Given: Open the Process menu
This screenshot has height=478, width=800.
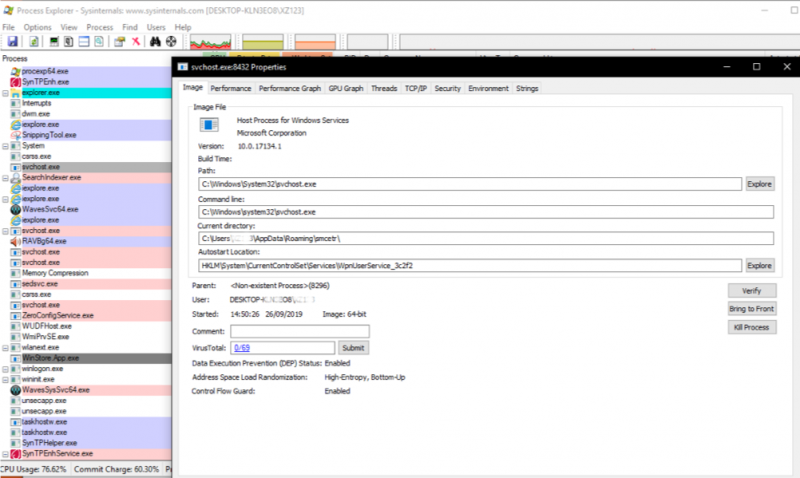Looking at the screenshot, I should click(99, 27).
